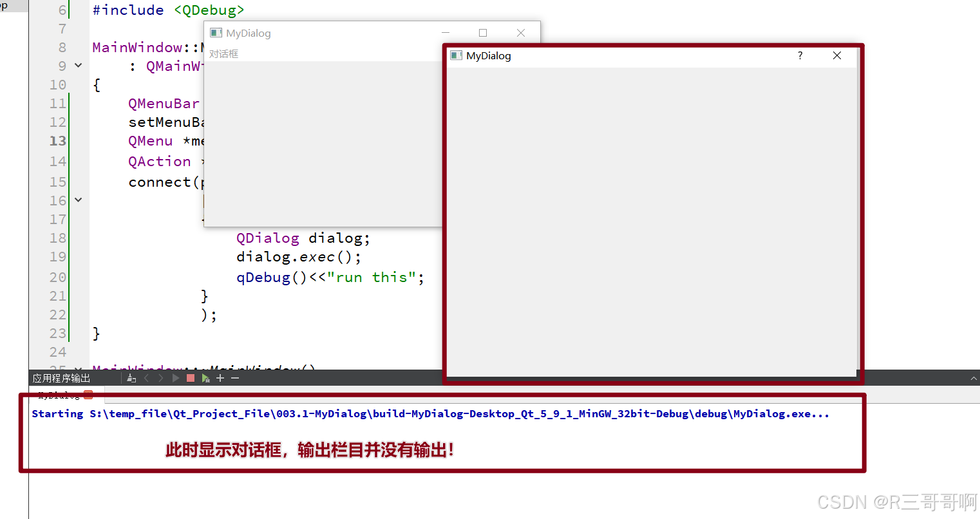This screenshot has width=980, height=519.
Task: Close the MyDialog output tab
Action: (x=88, y=395)
